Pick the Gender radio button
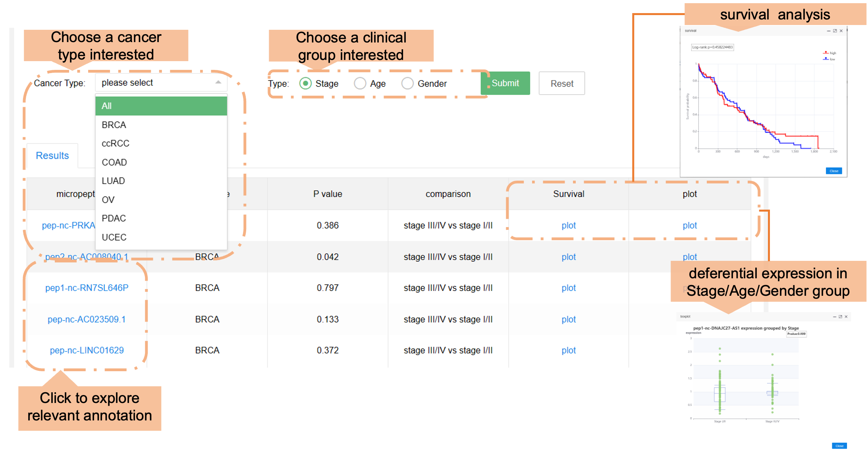 (x=407, y=83)
